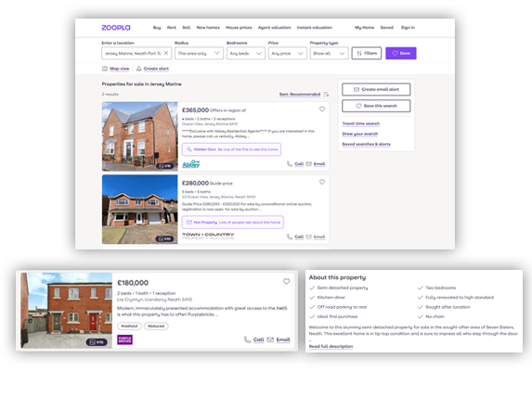Expand the Bedrooms Any beds dropdown

(246, 53)
